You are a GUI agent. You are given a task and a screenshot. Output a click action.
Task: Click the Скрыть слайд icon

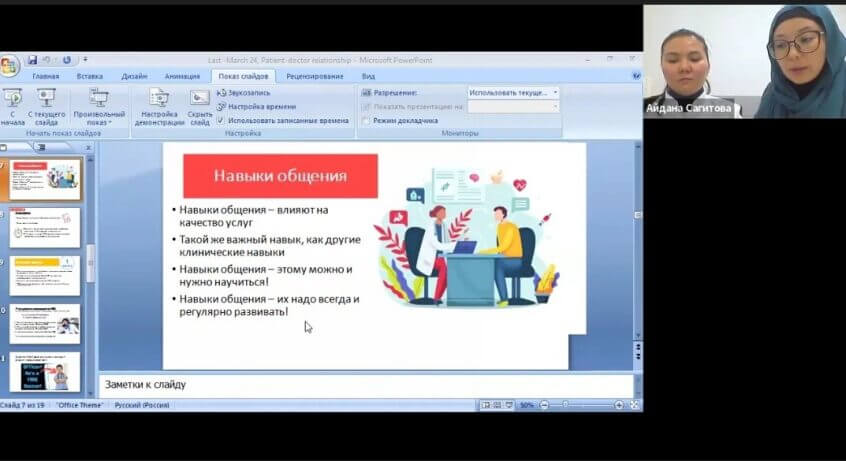(x=200, y=97)
